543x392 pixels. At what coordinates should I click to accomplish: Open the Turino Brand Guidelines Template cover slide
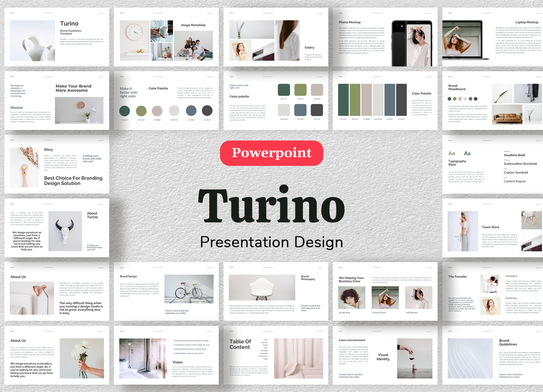(57, 37)
